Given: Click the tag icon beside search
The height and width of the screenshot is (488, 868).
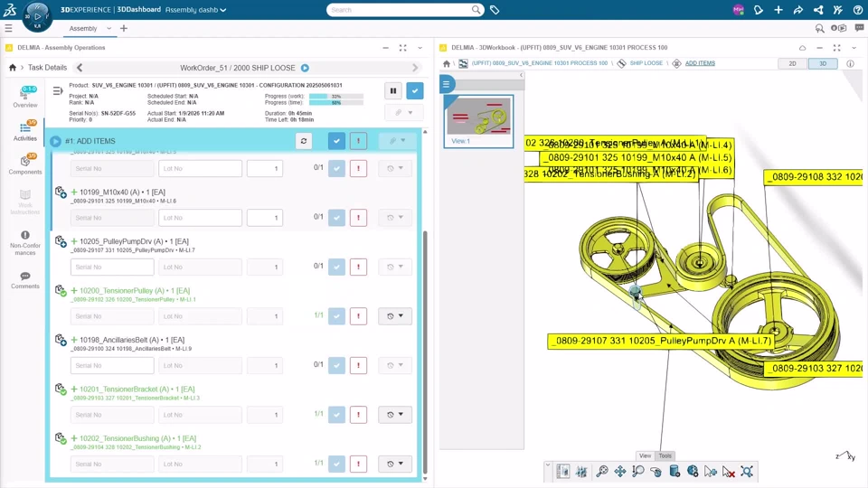Looking at the screenshot, I should tap(495, 10).
